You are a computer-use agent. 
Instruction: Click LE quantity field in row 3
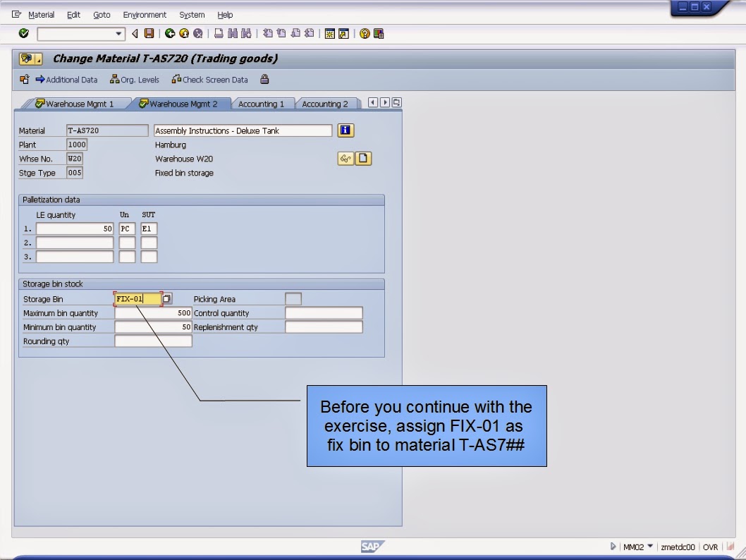click(x=75, y=257)
